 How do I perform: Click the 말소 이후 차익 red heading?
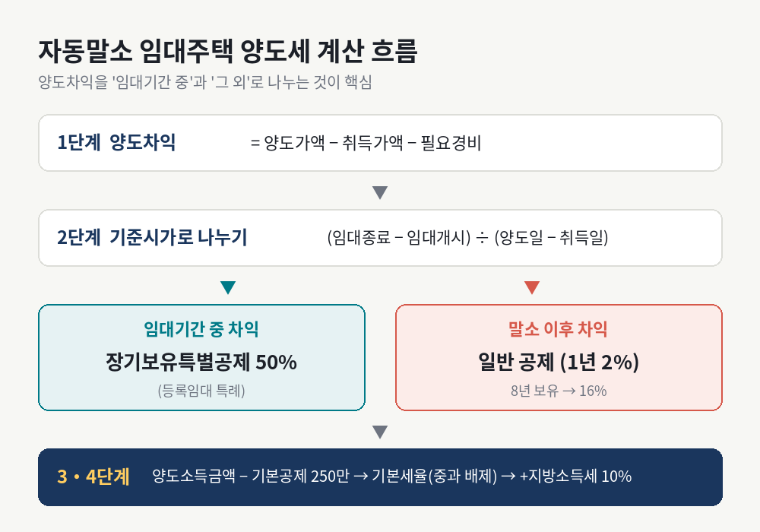click(558, 329)
